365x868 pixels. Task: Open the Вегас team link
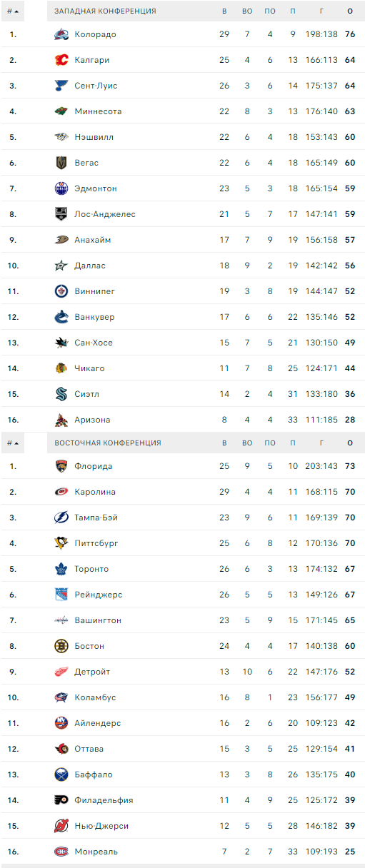point(86,163)
